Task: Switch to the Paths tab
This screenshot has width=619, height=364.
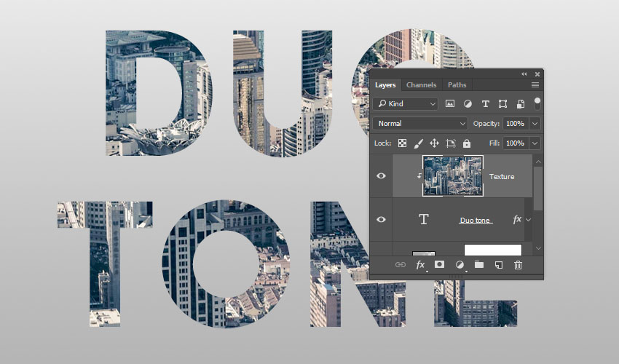Action: 457,85
